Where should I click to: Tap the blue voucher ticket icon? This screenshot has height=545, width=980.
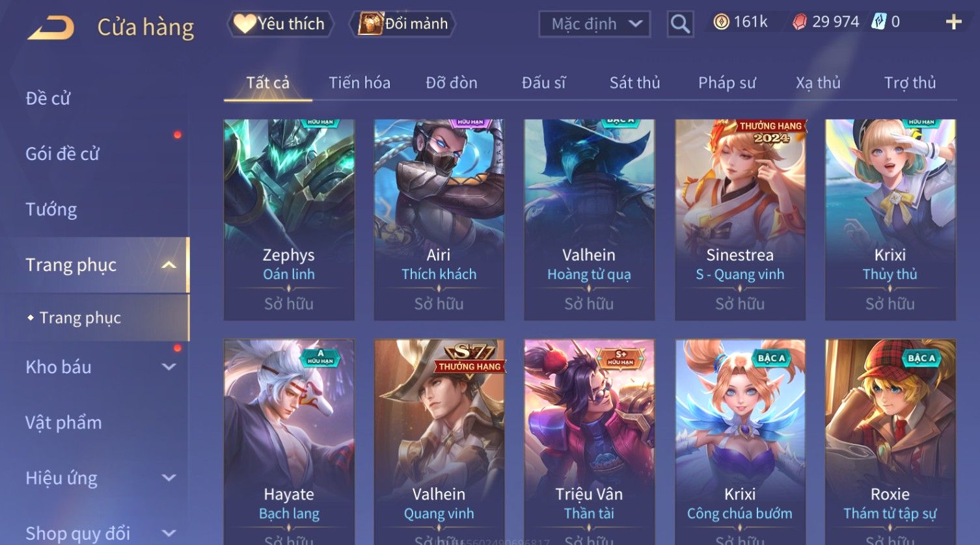[x=878, y=21]
